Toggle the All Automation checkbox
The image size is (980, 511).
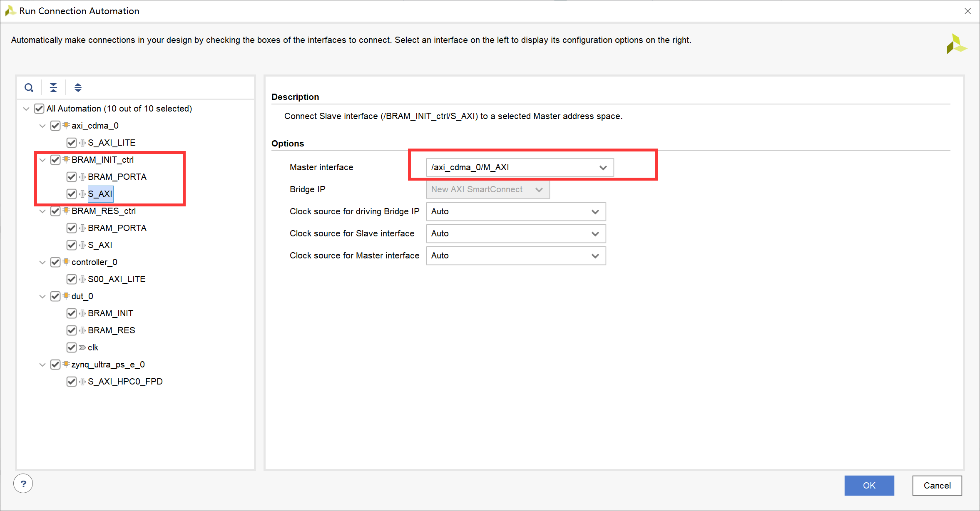coord(39,109)
